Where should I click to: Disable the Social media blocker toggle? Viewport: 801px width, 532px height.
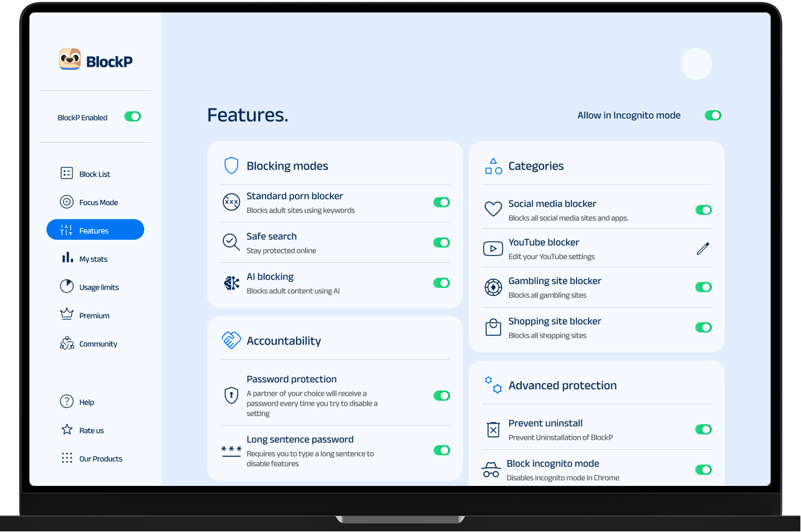click(704, 210)
